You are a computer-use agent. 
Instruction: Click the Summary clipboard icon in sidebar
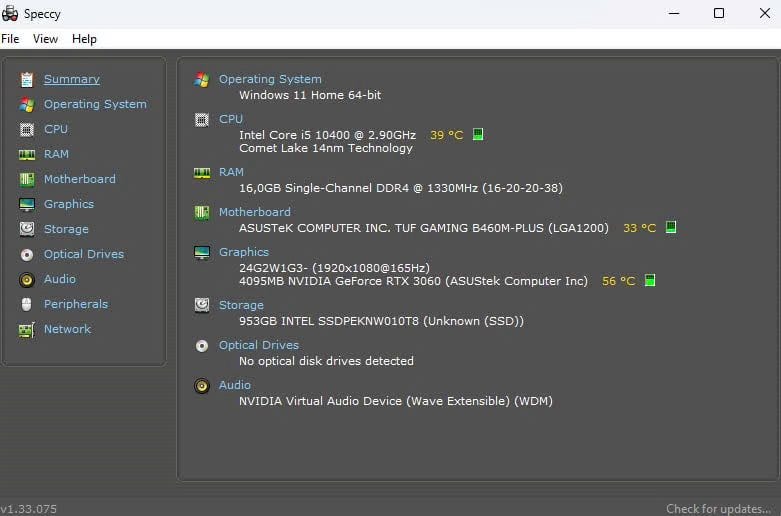coord(27,80)
